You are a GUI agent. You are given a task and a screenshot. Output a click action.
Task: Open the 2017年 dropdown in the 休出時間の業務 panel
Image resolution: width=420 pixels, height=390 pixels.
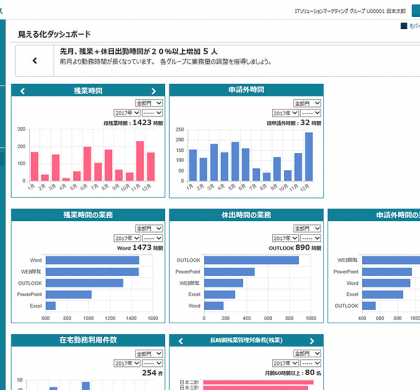[285, 238]
